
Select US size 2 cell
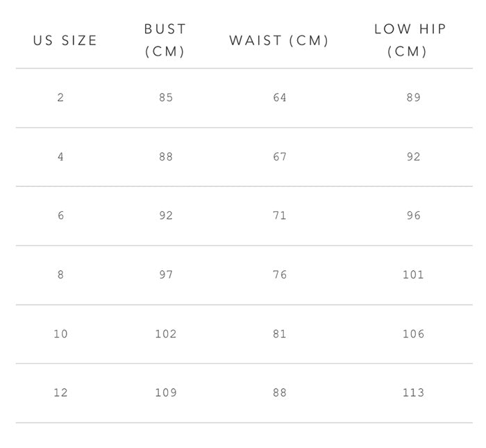[x=60, y=98]
